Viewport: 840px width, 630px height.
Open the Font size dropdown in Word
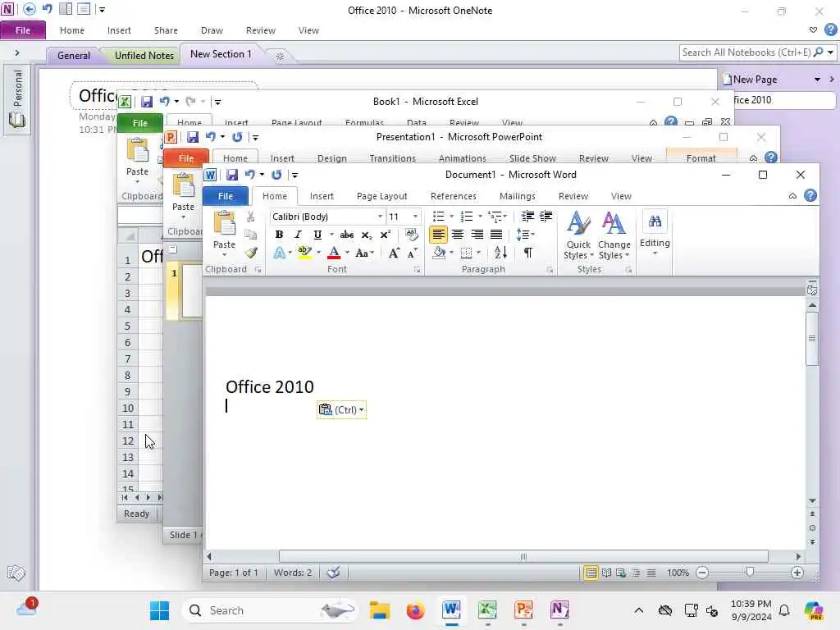pyautogui.click(x=415, y=217)
